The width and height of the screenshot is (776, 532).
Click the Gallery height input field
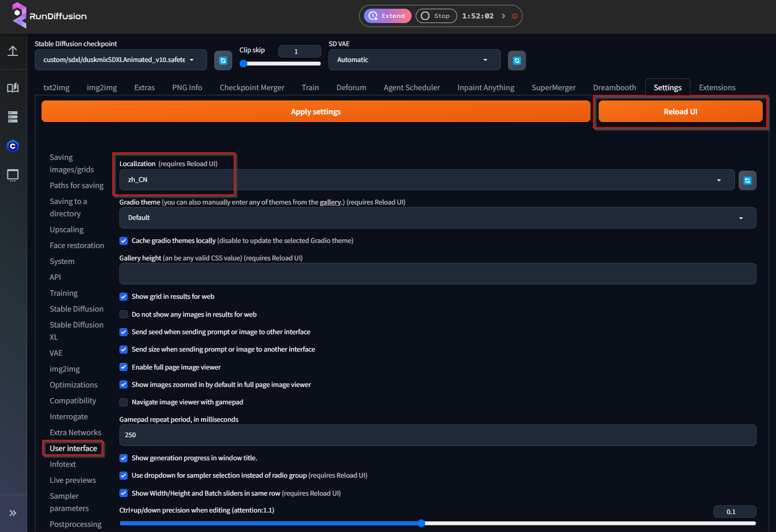[437, 274]
